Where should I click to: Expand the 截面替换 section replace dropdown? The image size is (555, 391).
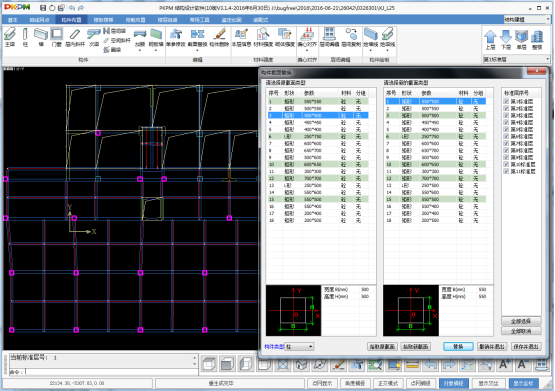(x=197, y=51)
